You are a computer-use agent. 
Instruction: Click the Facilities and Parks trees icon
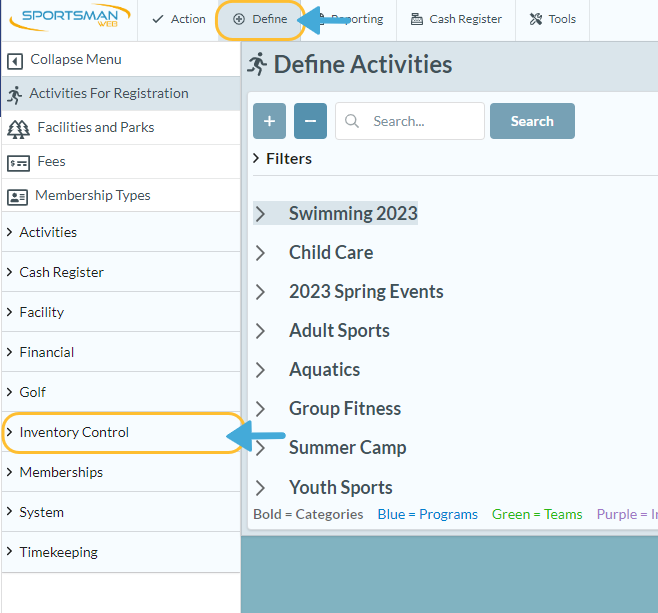coord(18,128)
